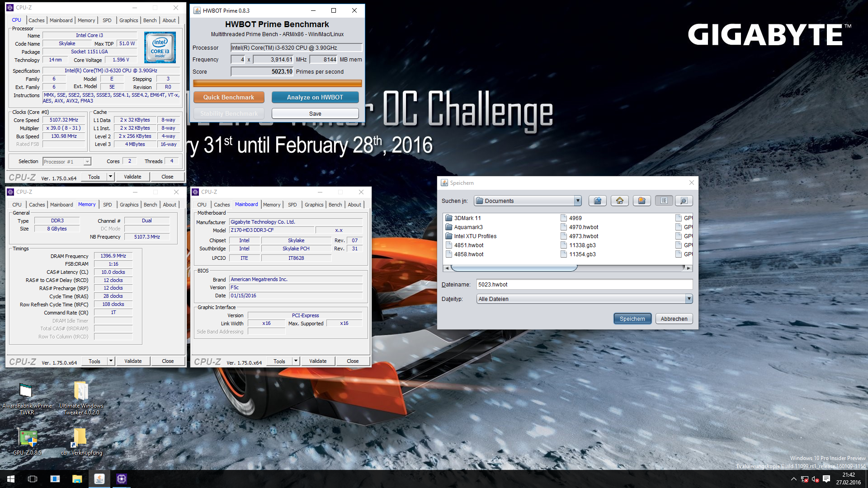
Task: Expand the Processor #1 selection dropdown
Action: tap(87, 162)
